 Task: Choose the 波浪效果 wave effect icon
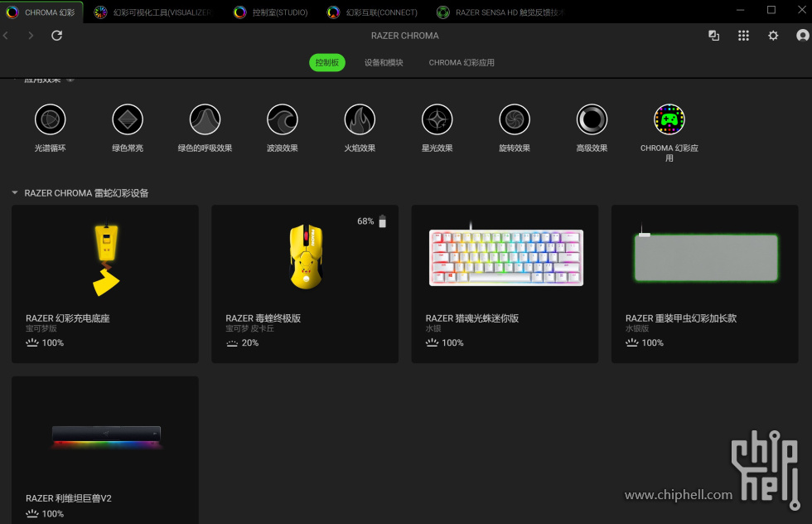283,119
